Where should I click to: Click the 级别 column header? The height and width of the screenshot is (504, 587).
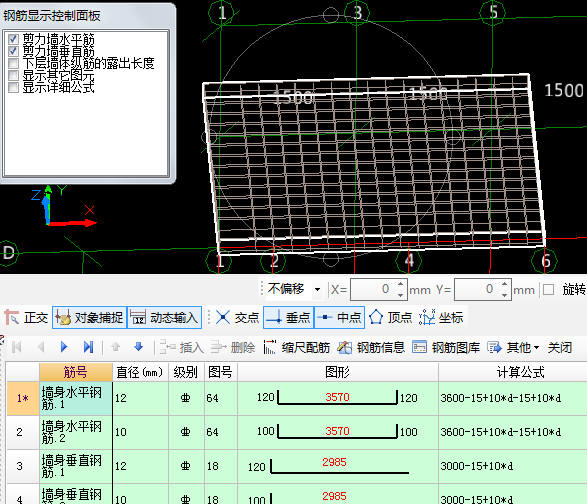(186, 372)
